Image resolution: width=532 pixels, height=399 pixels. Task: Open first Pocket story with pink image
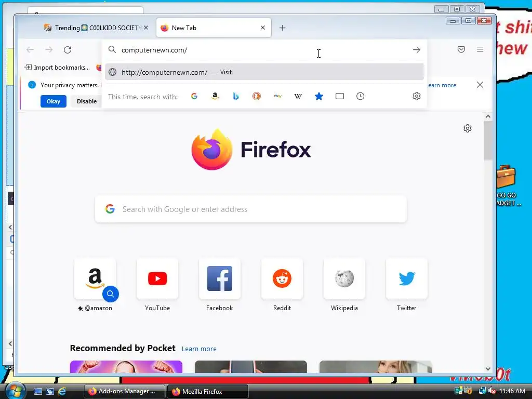point(126,367)
